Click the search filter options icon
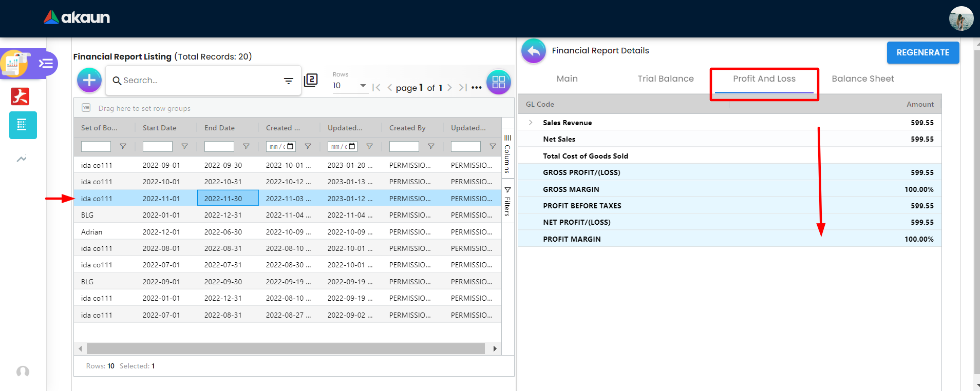Screen dimensions: 980x391 [x=289, y=81]
